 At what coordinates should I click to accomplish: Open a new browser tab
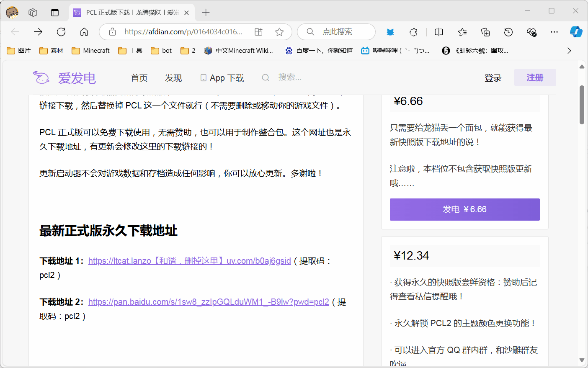(206, 12)
